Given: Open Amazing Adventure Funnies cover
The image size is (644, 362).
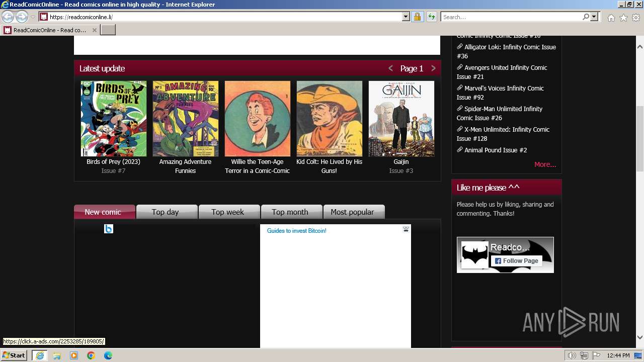Looking at the screenshot, I should point(186,119).
